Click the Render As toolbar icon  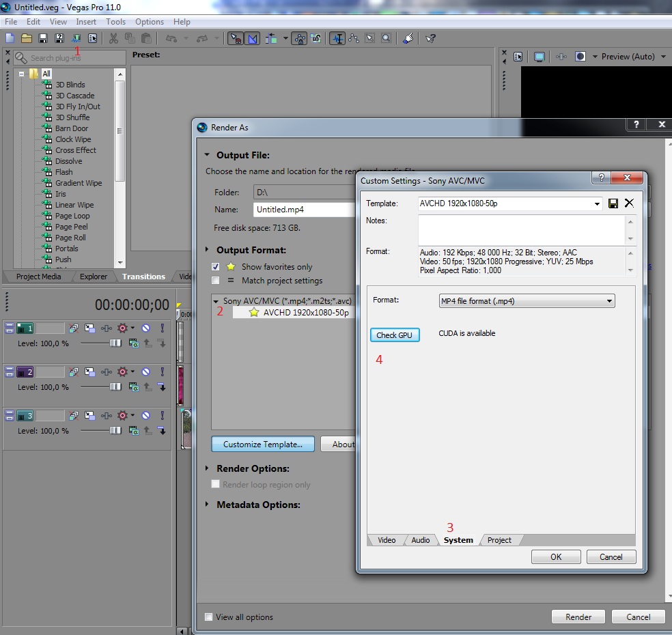tap(76, 38)
